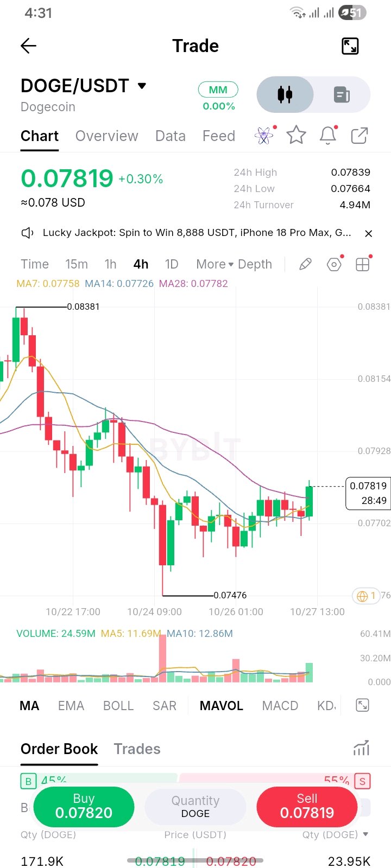Expand the More intervals dropdown
This screenshot has height=868, width=391.
click(x=215, y=264)
